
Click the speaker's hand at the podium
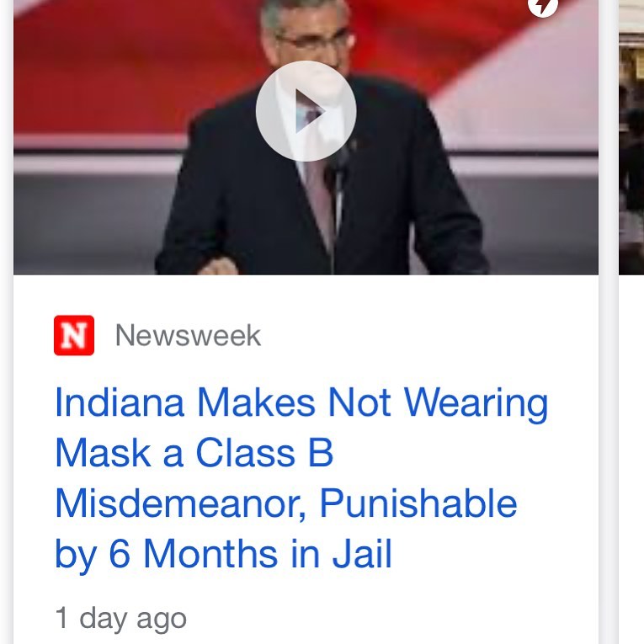point(218,266)
